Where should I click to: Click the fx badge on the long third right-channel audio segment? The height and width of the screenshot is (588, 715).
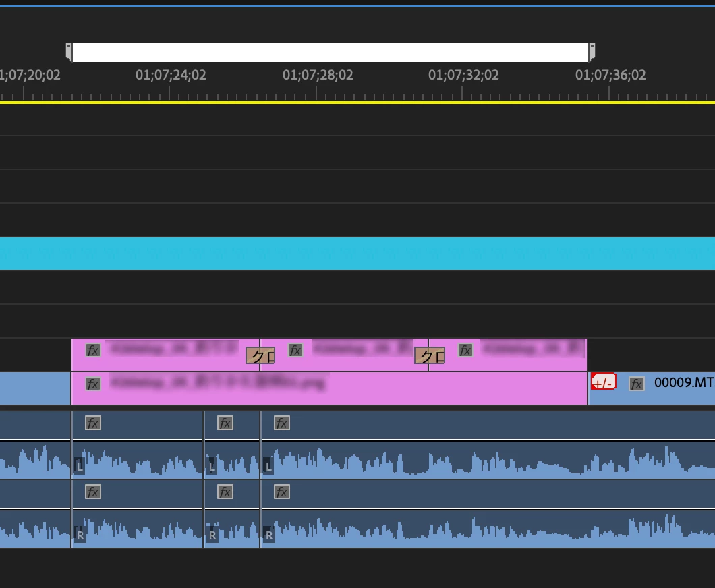tap(282, 492)
